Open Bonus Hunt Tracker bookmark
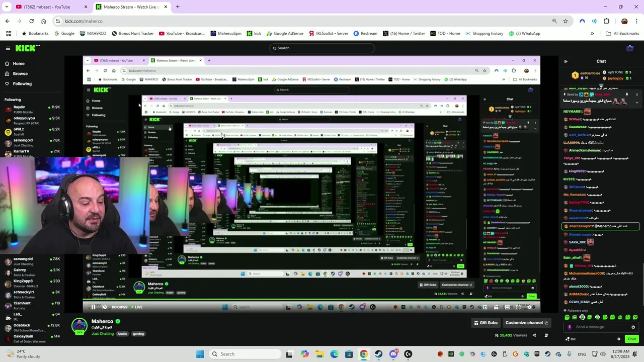644x362 pixels. pyautogui.click(x=132, y=34)
